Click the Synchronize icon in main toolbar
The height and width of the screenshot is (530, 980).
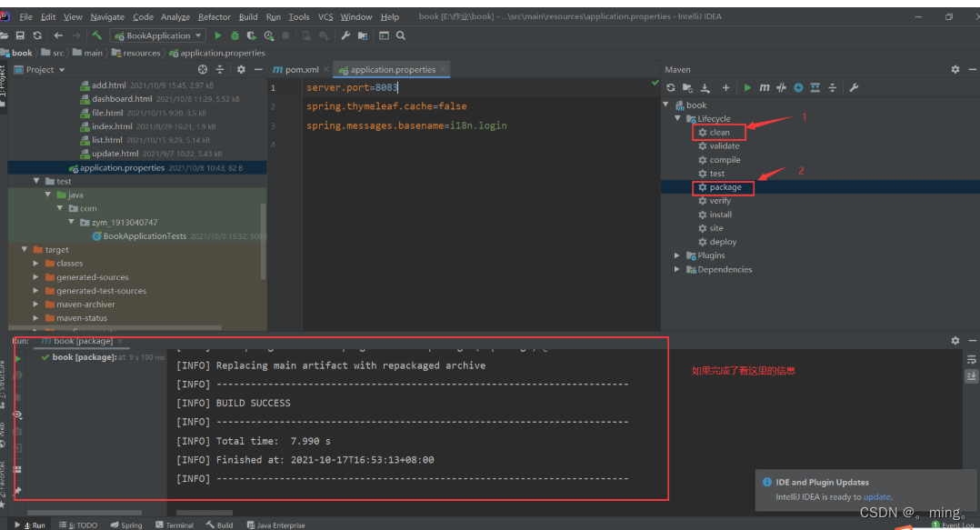click(37, 35)
